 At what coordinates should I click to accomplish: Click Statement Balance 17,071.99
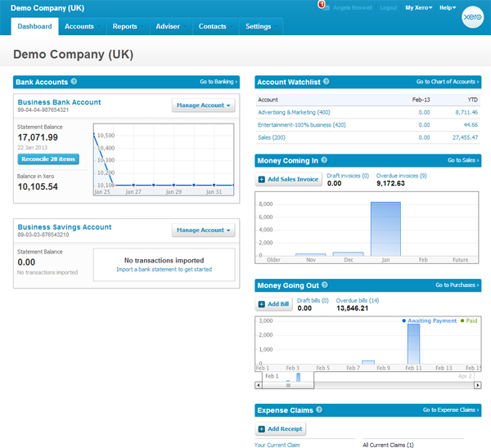38,137
